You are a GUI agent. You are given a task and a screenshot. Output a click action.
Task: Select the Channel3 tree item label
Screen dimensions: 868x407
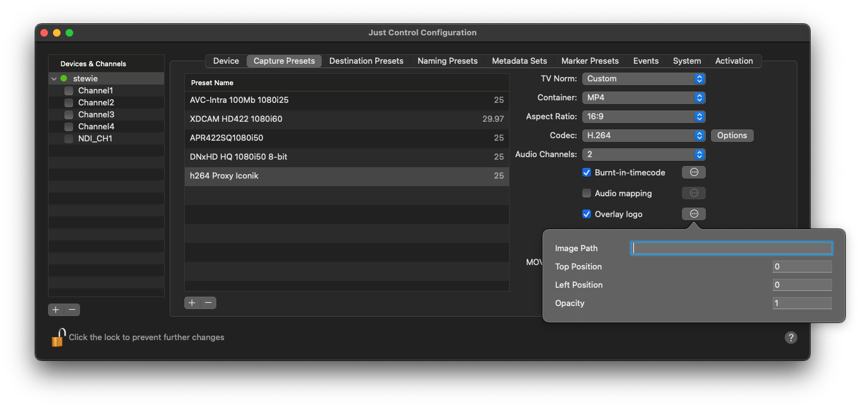96,115
